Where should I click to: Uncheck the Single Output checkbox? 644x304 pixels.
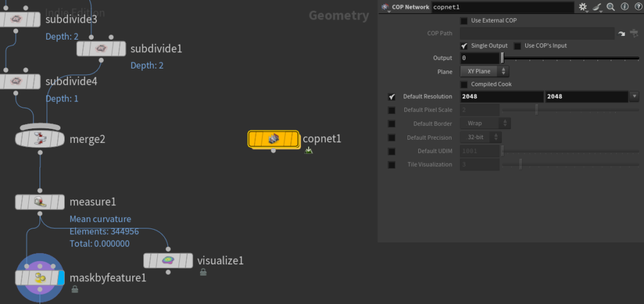[464, 46]
